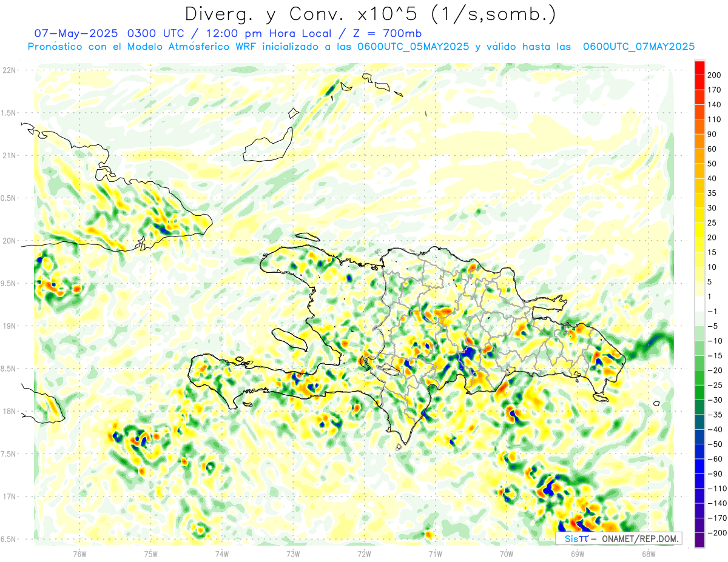The image size is (728, 562).
Task: Click the '17N' latitude label
Action: (9, 497)
